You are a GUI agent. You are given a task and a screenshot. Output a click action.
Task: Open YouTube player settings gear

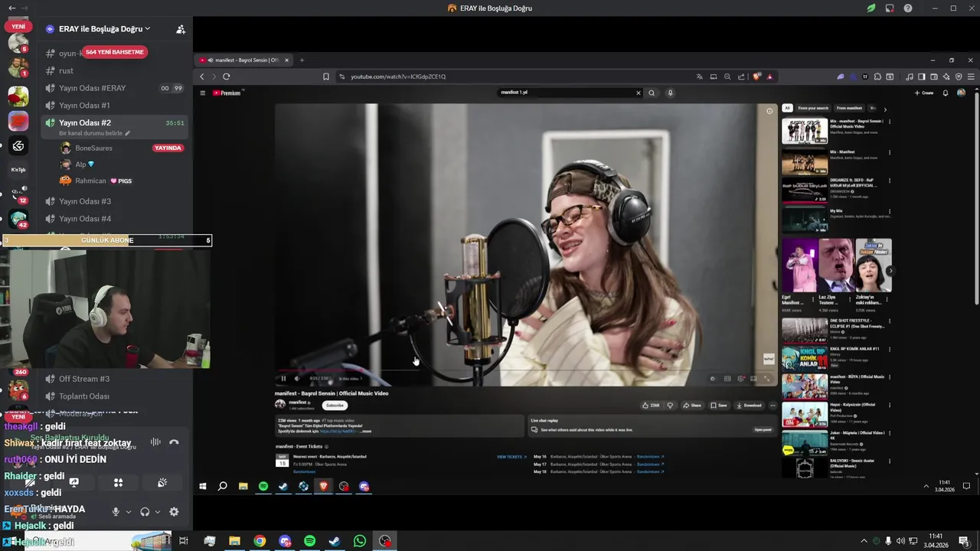(740, 378)
